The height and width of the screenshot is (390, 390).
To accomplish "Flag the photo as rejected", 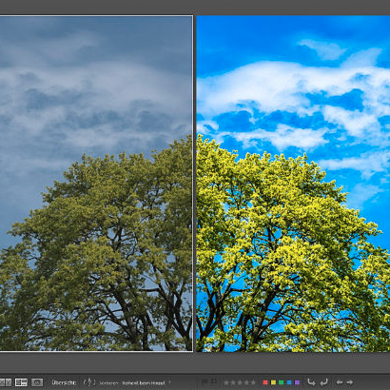I will click(214, 382).
